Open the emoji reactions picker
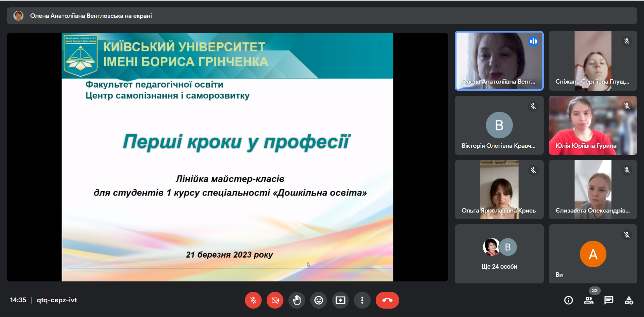The width and height of the screenshot is (644, 317). [319, 300]
